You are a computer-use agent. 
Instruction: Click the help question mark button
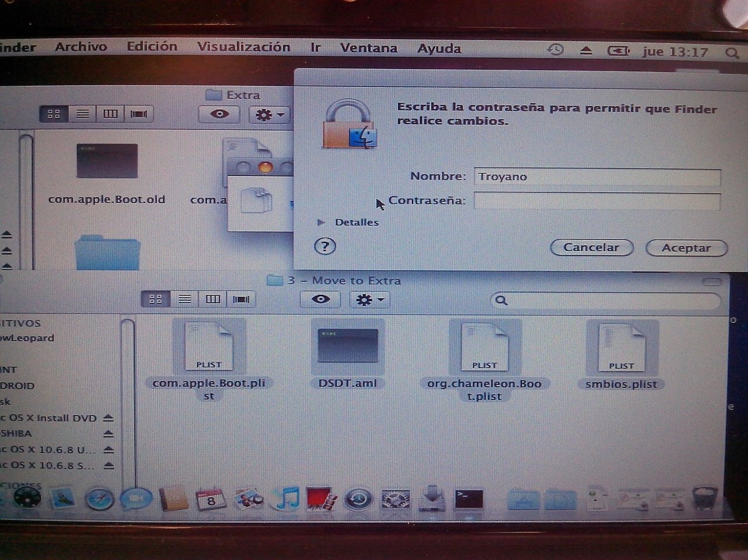click(325, 246)
